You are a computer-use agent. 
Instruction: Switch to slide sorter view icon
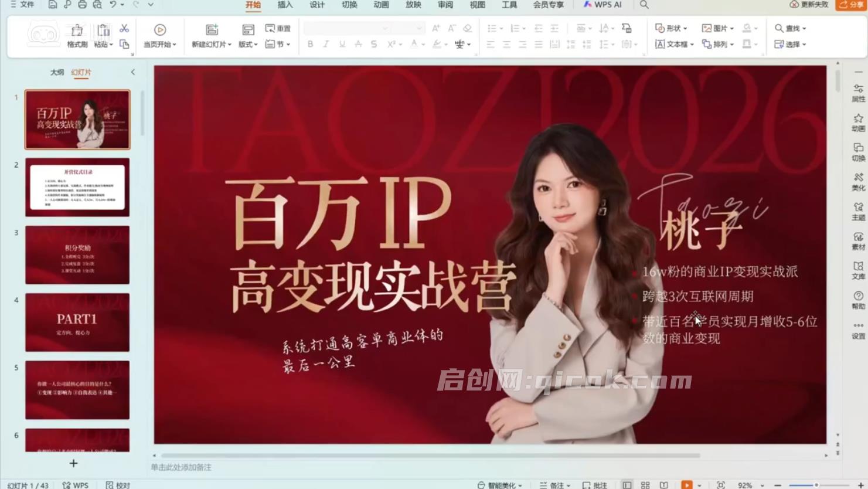[x=645, y=485]
